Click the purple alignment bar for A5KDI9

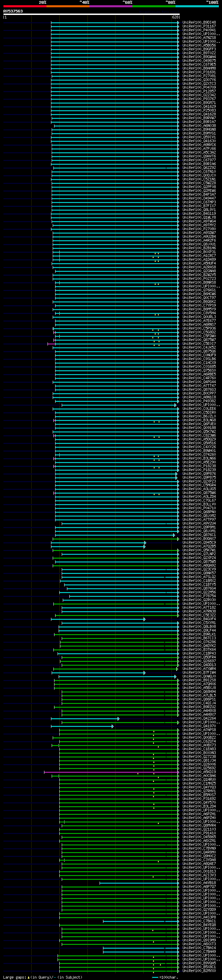tap(111, 772)
